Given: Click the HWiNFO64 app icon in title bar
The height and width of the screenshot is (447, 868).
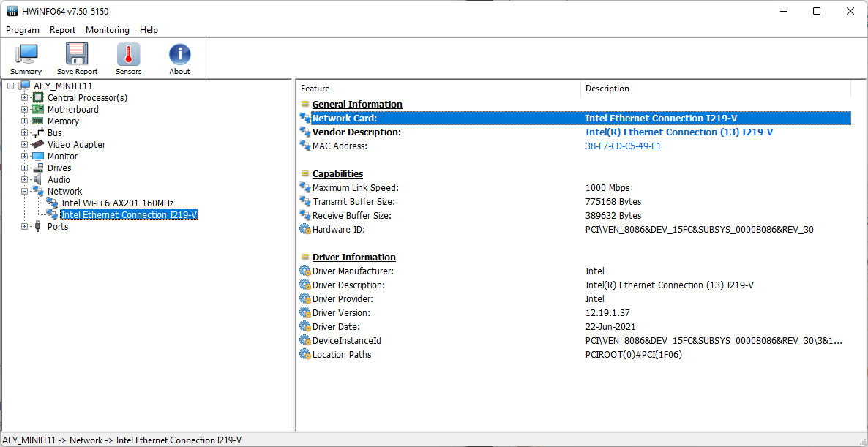Looking at the screenshot, I should pos(12,11).
